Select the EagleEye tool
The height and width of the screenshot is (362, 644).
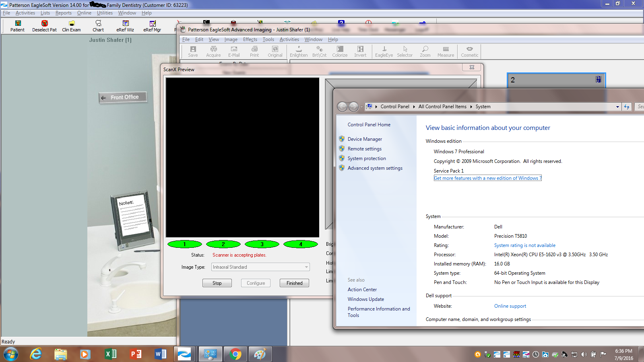(x=384, y=51)
